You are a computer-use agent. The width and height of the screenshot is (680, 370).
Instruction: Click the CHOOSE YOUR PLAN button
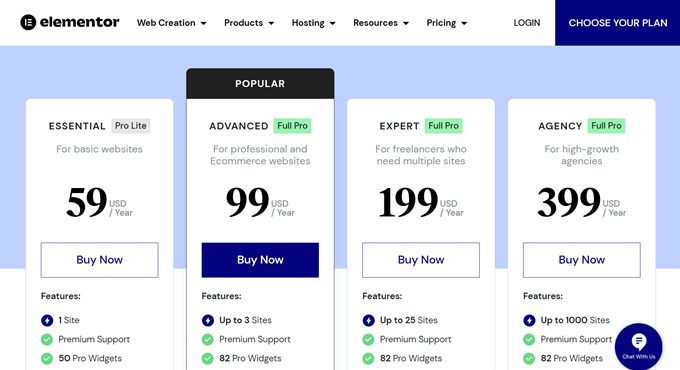(618, 23)
